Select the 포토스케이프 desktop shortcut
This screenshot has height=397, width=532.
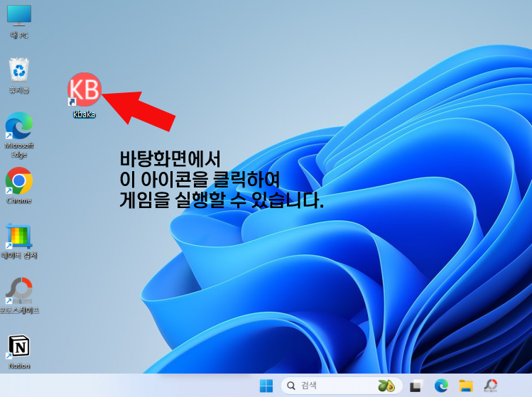point(19,290)
